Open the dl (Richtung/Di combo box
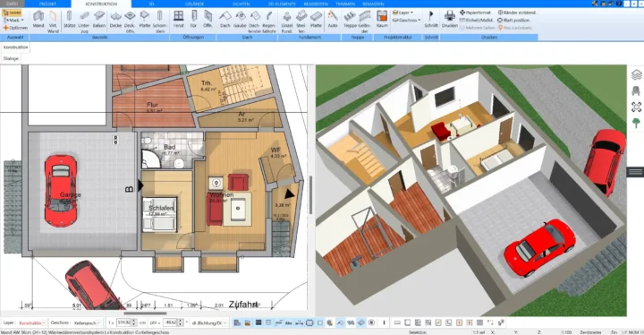644x335 pixels. point(209,323)
